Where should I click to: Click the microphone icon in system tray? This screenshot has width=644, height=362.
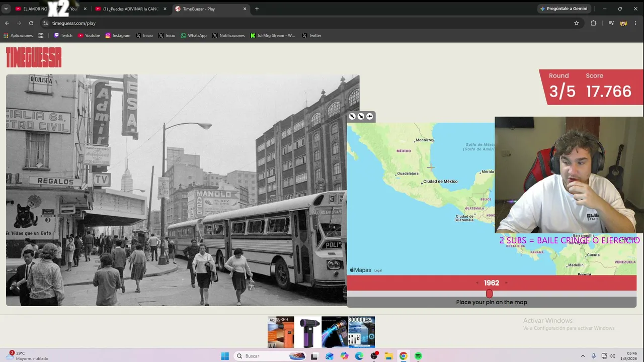(x=594, y=356)
